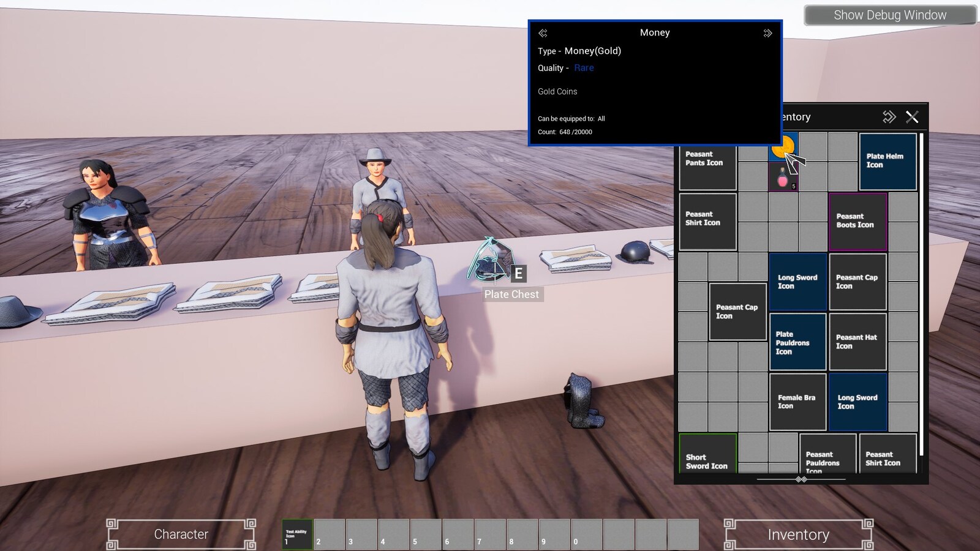This screenshot has height=551, width=980.
Task: Select the Peasant Boots Icon item
Action: click(857, 221)
